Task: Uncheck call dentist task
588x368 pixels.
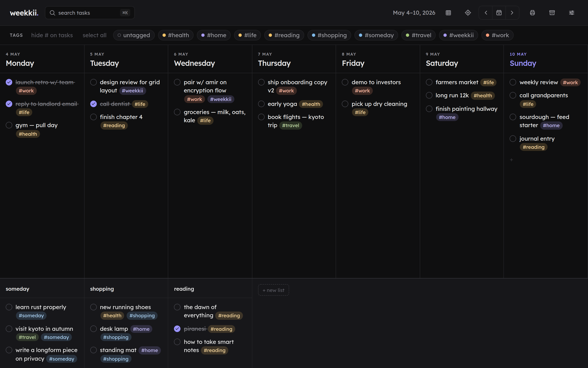Action: [x=94, y=104]
